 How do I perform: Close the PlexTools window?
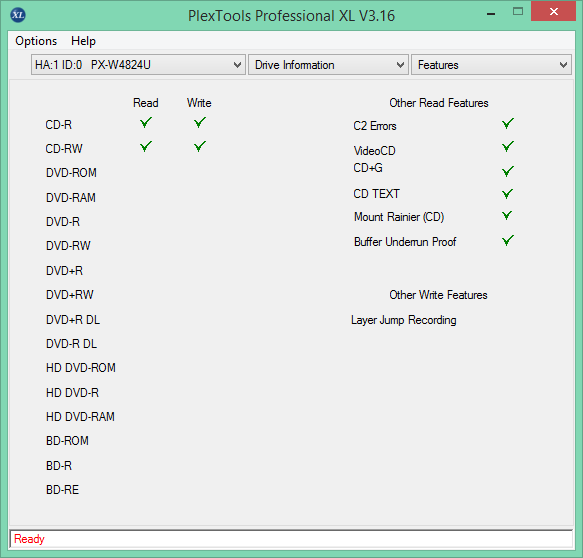pos(553,12)
